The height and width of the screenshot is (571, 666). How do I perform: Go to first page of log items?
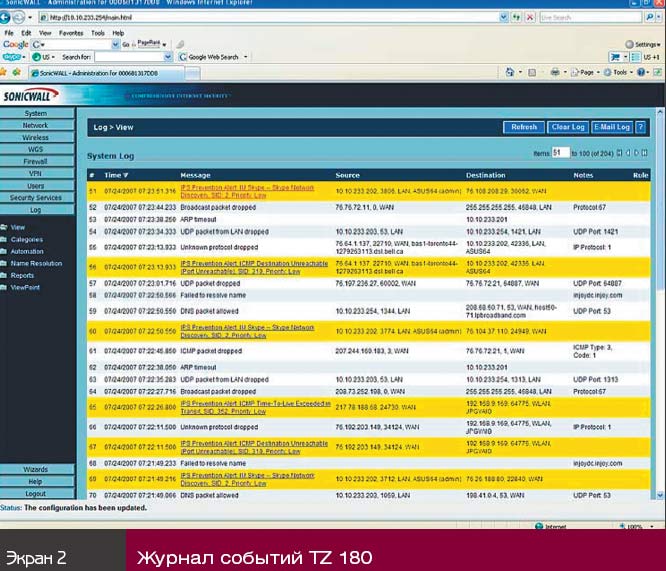(619, 152)
